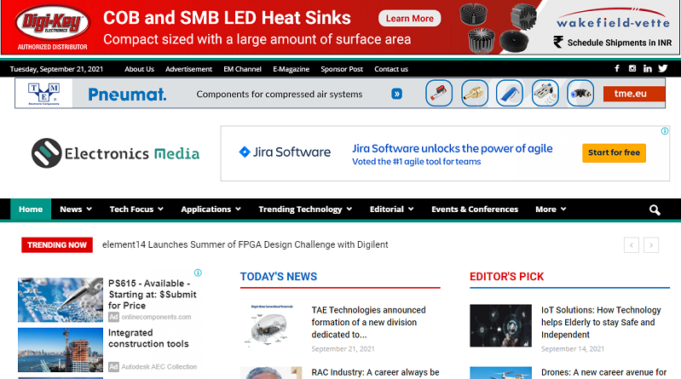This screenshot has height=379, width=681.
Task: Click Jira Software unlocks agile headline
Action: tap(452, 148)
